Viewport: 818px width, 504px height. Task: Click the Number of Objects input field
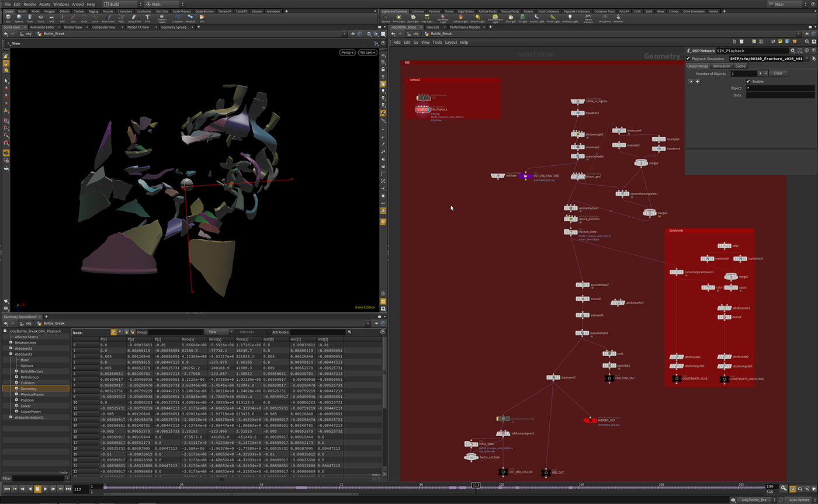(x=744, y=74)
